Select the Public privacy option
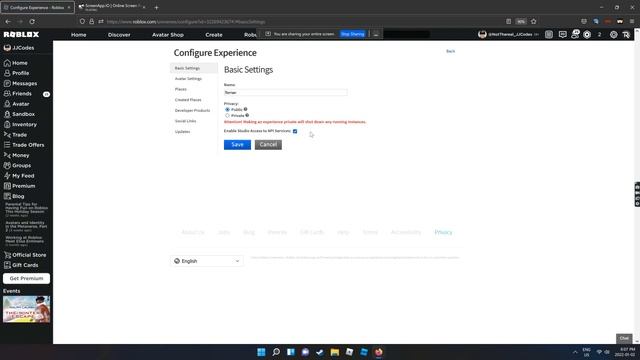This screenshot has height=360, width=640. 227,110
